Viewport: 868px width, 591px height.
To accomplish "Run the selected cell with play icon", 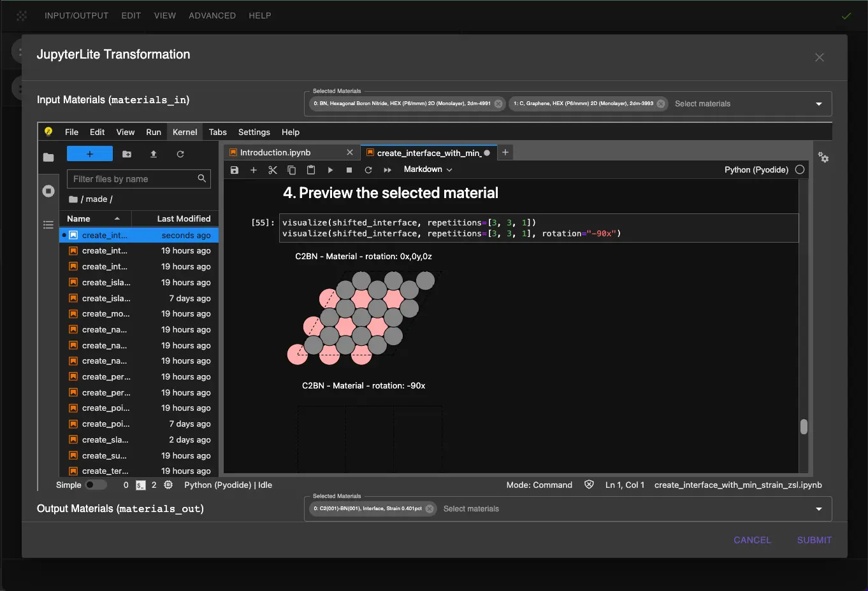I will pos(330,170).
